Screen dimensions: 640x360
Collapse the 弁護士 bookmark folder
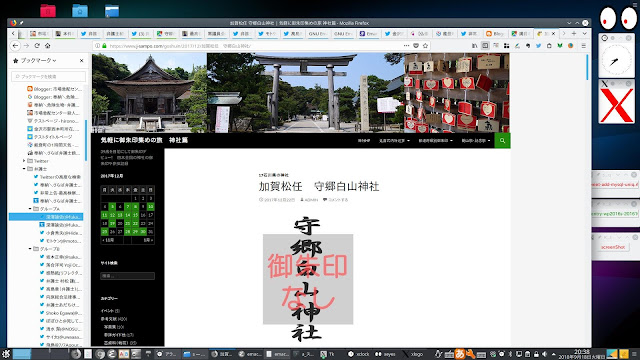[x=24, y=169]
